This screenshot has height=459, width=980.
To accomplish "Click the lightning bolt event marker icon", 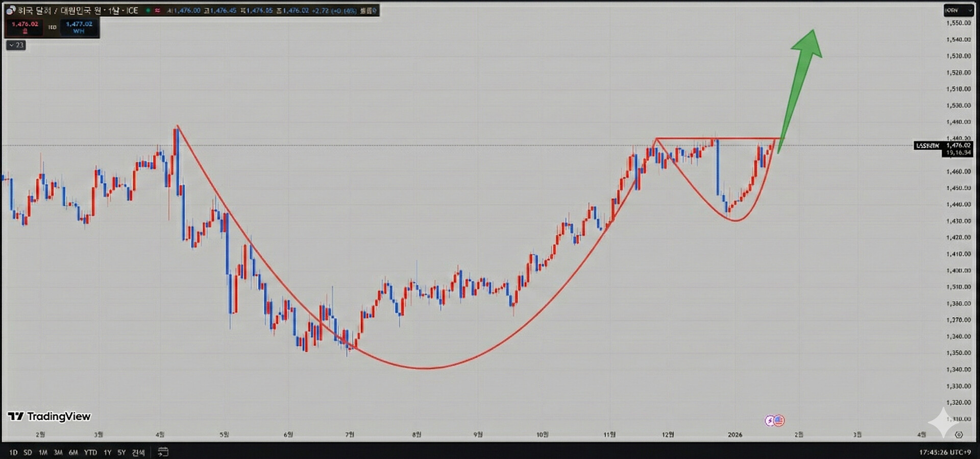I will pyautogui.click(x=770, y=421).
